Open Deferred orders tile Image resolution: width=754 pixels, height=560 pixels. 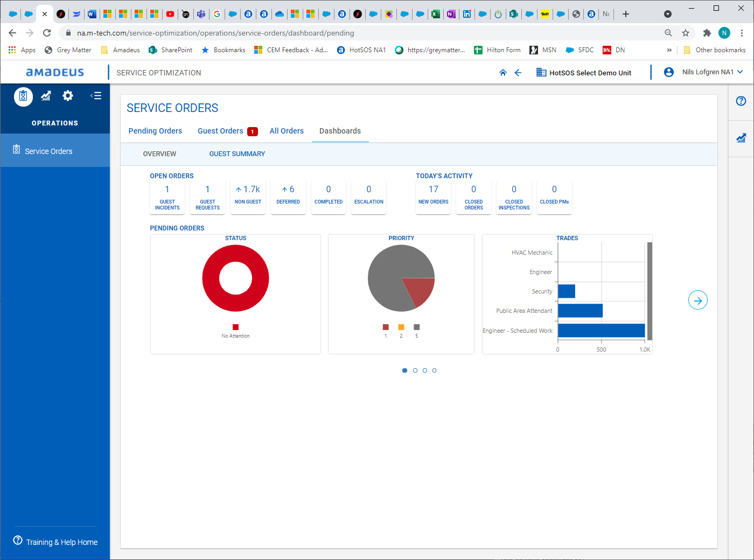(x=288, y=197)
